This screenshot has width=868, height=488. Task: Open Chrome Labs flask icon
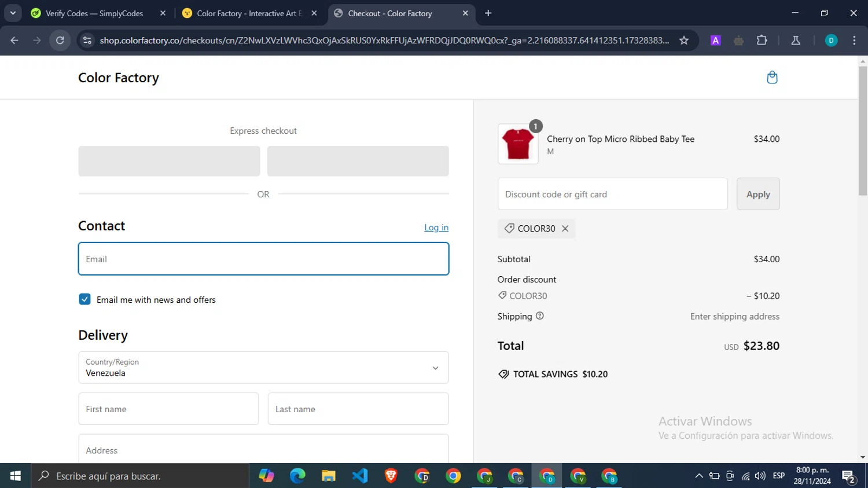click(796, 41)
